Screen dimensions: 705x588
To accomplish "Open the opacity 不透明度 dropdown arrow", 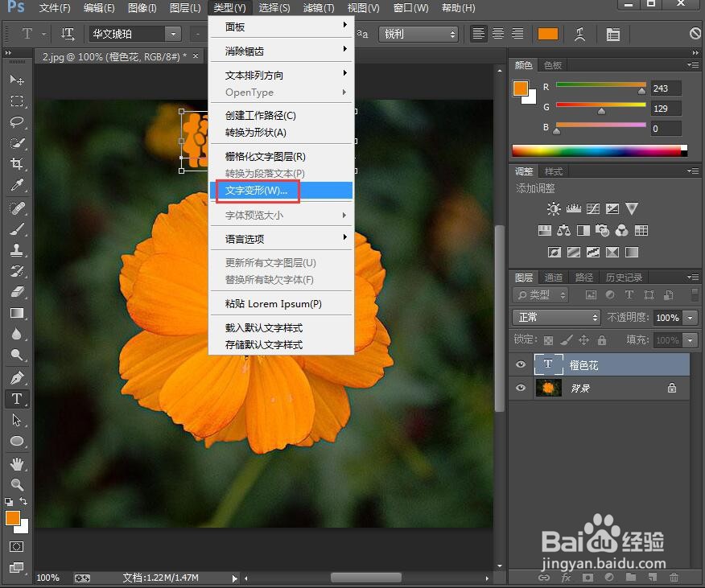I will pos(691,318).
